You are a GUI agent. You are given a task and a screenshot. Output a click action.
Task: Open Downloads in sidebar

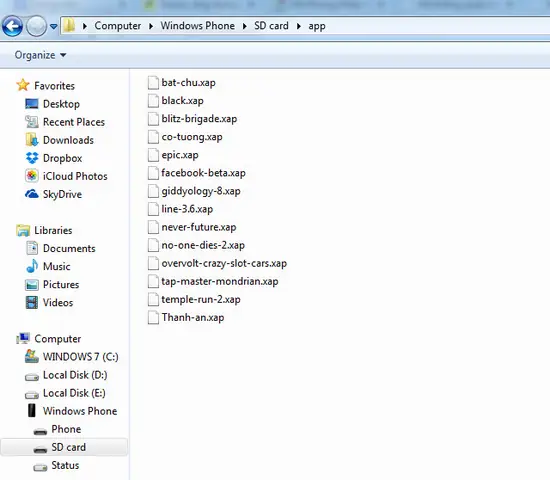68,140
